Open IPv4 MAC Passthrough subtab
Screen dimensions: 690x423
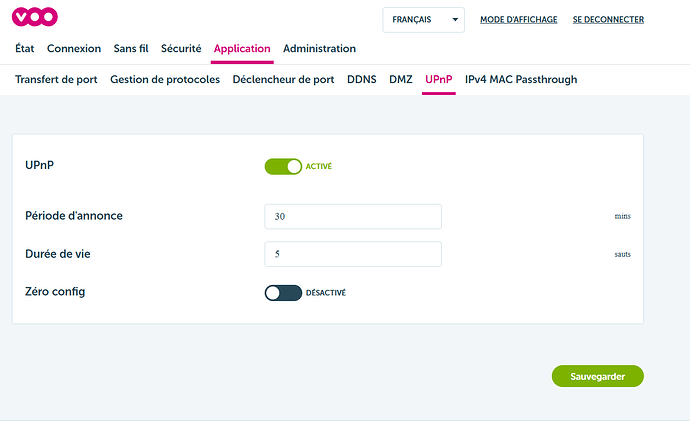coord(521,79)
